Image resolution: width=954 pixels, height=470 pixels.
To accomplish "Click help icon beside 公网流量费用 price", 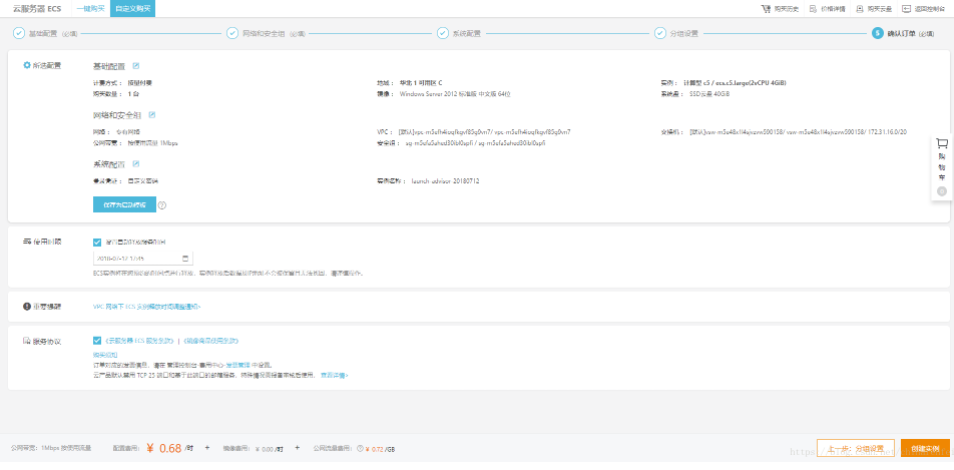I will pyautogui.click(x=360, y=449).
